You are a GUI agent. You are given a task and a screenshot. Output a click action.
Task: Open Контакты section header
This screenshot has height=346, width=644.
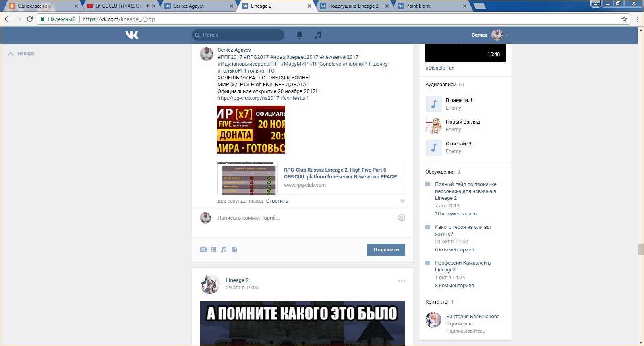(437, 302)
